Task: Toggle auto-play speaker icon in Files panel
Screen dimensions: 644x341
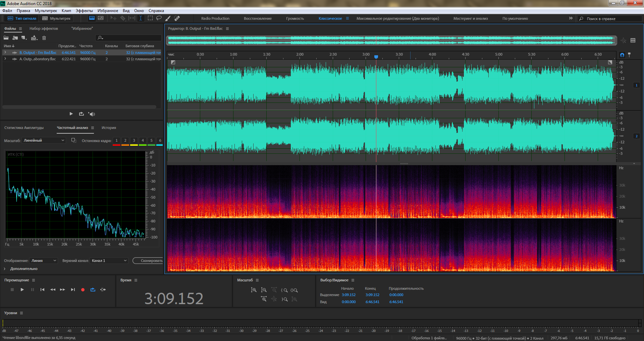Action: tap(92, 114)
